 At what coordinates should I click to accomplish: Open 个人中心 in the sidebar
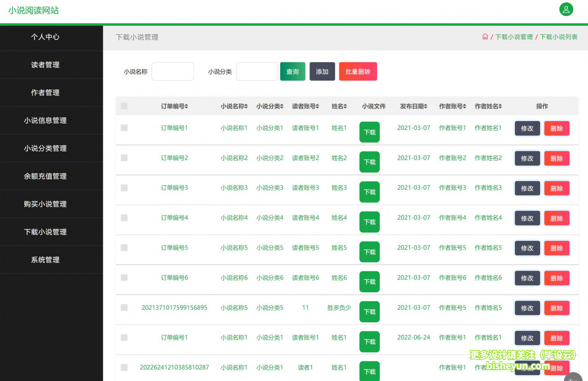pyautogui.click(x=45, y=37)
